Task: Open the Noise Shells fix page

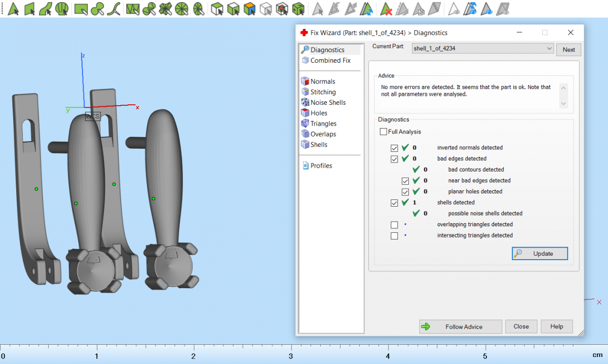Action: 328,103
